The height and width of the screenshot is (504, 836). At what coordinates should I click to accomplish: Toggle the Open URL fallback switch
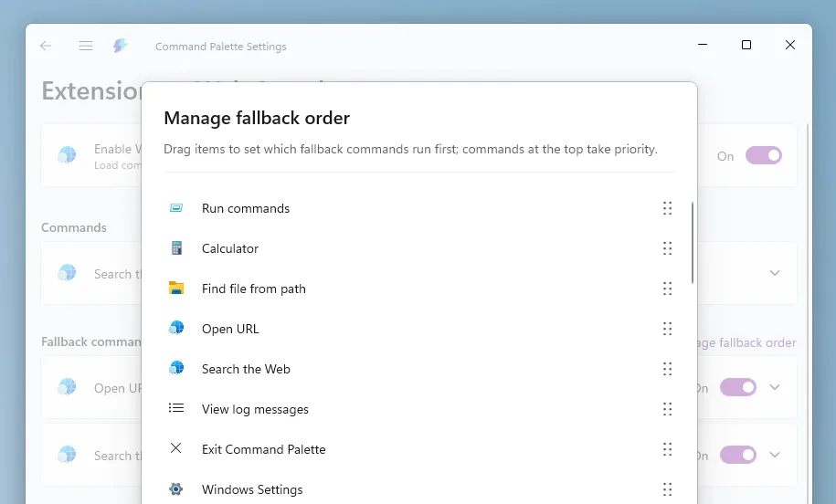pyautogui.click(x=738, y=388)
